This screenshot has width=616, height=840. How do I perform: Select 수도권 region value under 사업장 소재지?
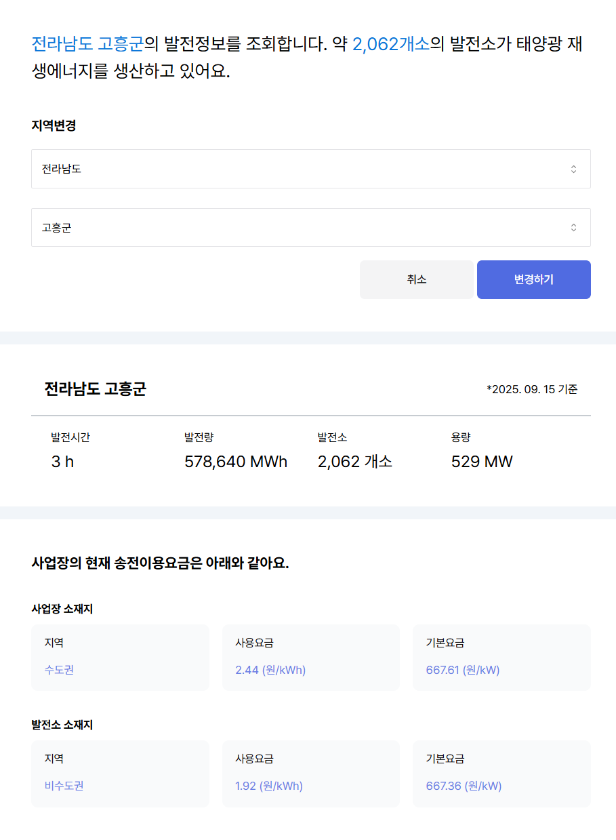(x=60, y=670)
